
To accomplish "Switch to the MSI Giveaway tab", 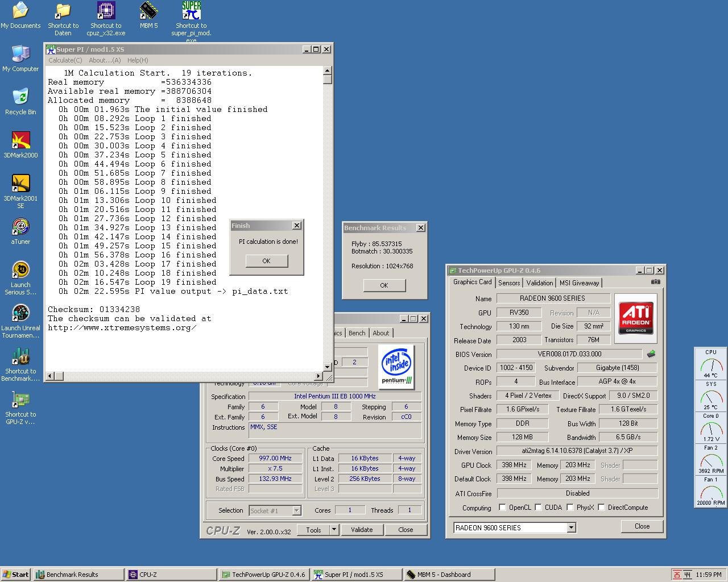I will pyautogui.click(x=579, y=283).
